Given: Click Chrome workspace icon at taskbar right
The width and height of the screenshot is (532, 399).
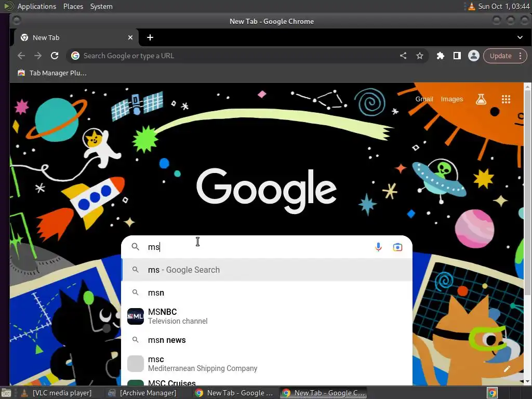Looking at the screenshot, I should [493, 393].
